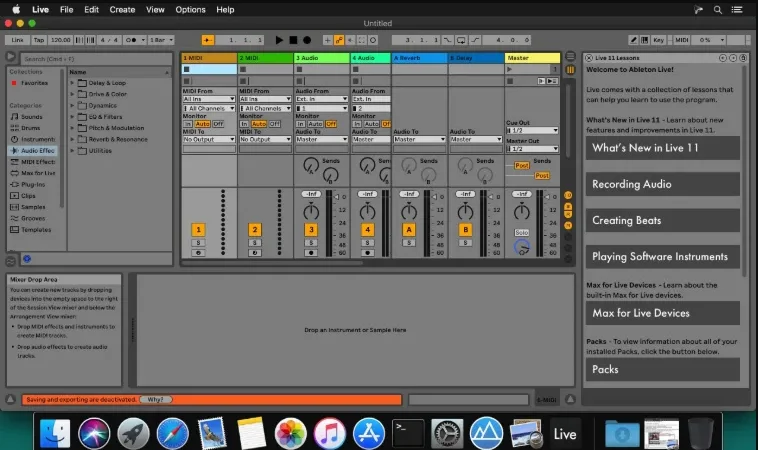
Task: Click the Stop transport button
Action: [293, 40]
